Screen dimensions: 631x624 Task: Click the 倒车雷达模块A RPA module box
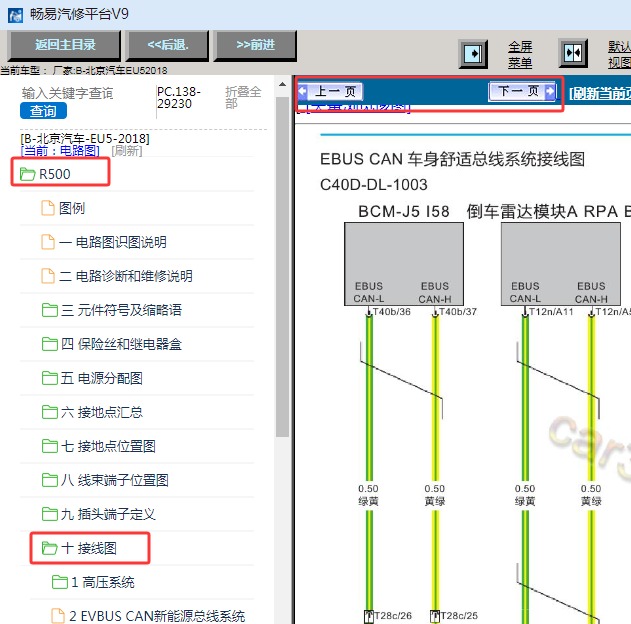point(561,264)
